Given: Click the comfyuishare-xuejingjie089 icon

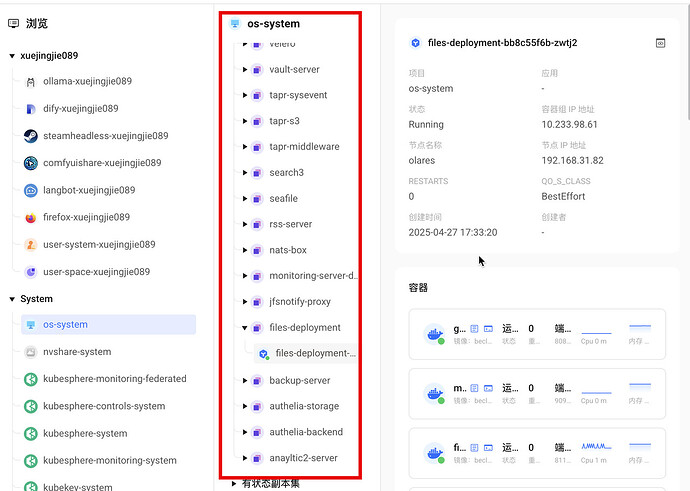Looking at the screenshot, I should 30,163.
